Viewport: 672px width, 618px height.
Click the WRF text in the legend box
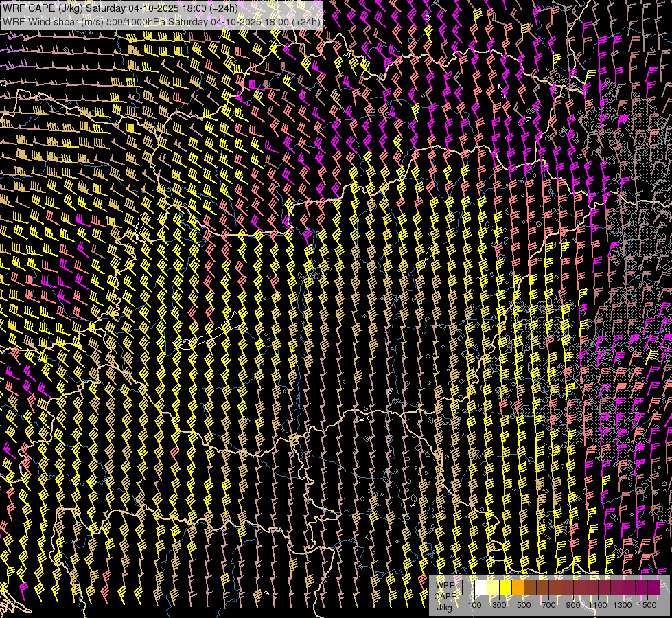click(x=445, y=586)
